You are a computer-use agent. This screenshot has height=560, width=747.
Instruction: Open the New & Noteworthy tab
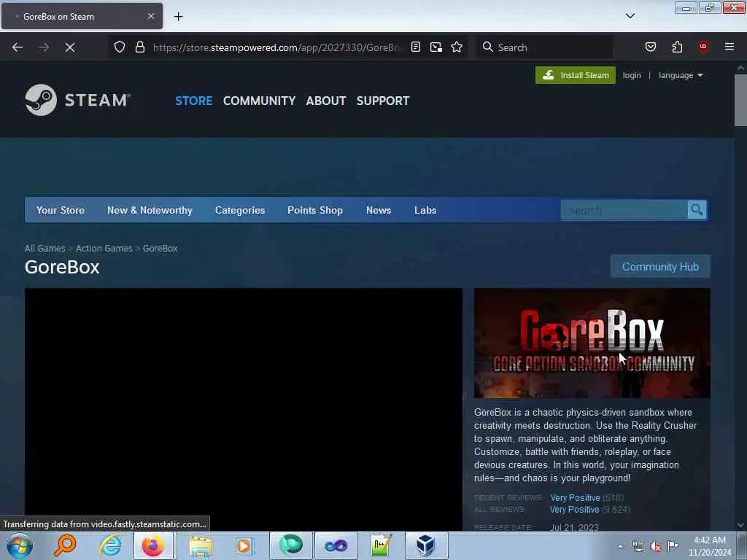pos(150,210)
